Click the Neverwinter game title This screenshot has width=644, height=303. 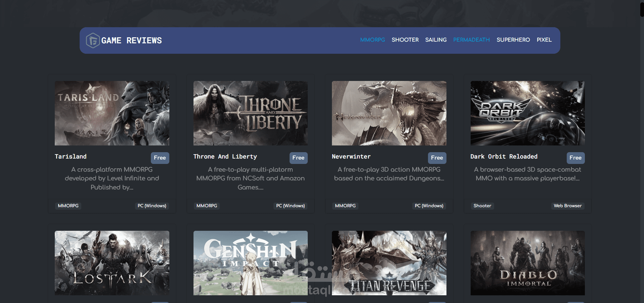pyautogui.click(x=351, y=157)
